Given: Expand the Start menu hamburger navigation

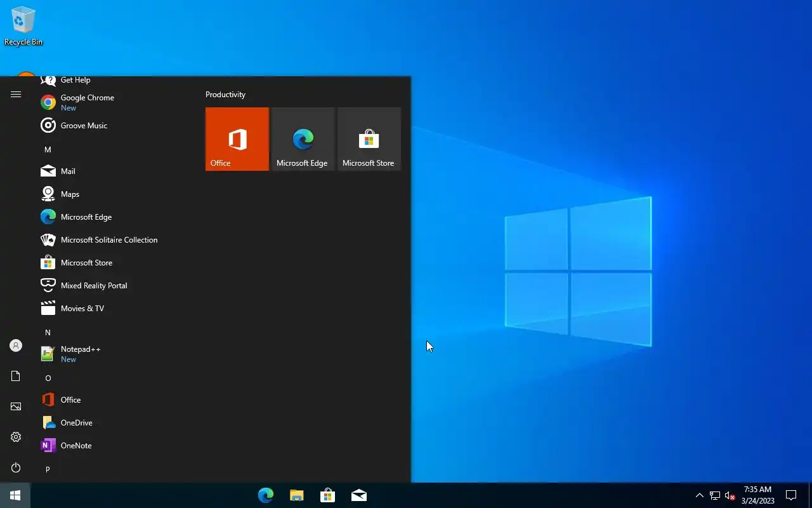Looking at the screenshot, I should (x=16, y=94).
